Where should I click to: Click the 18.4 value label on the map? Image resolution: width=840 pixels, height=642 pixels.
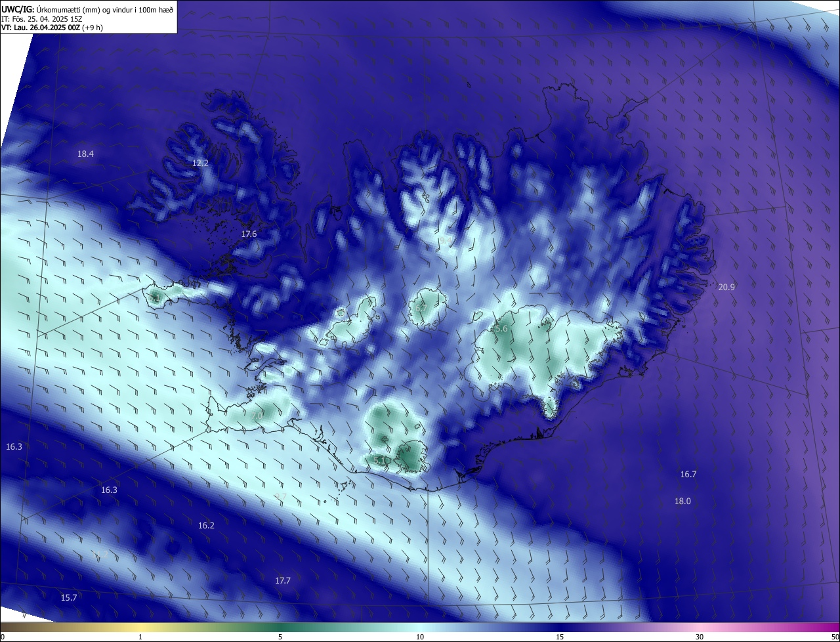85,154
